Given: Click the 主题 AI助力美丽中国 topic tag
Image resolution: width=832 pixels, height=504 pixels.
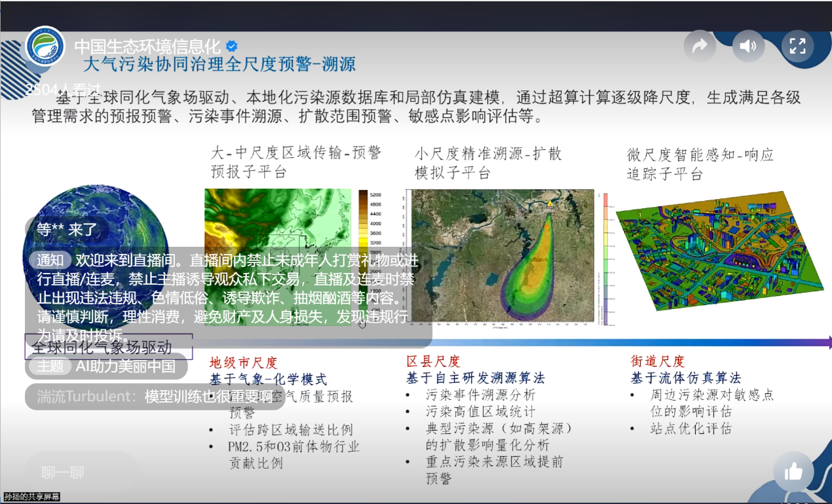Looking at the screenshot, I should (106, 366).
